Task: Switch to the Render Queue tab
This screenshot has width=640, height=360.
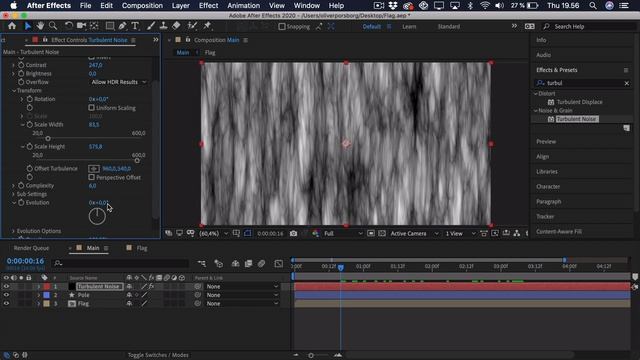Action: [31, 248]
